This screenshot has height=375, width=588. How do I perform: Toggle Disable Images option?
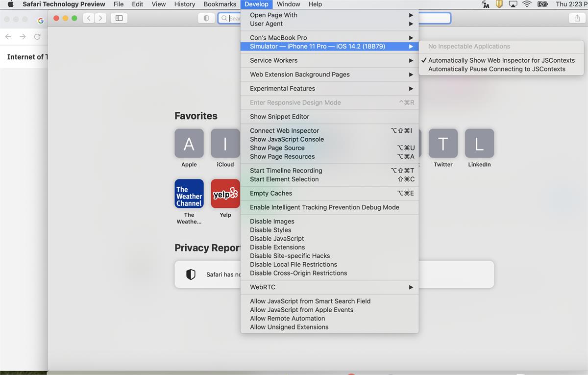click(330, 222)
